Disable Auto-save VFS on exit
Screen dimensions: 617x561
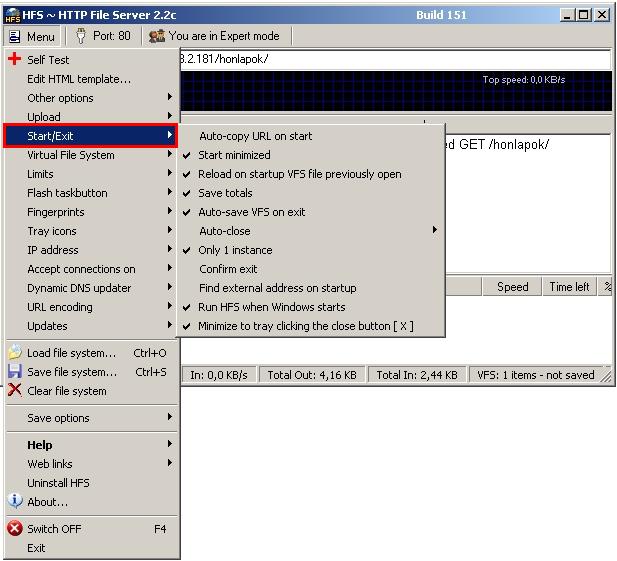pyautogui.click(x=311, y=212)
